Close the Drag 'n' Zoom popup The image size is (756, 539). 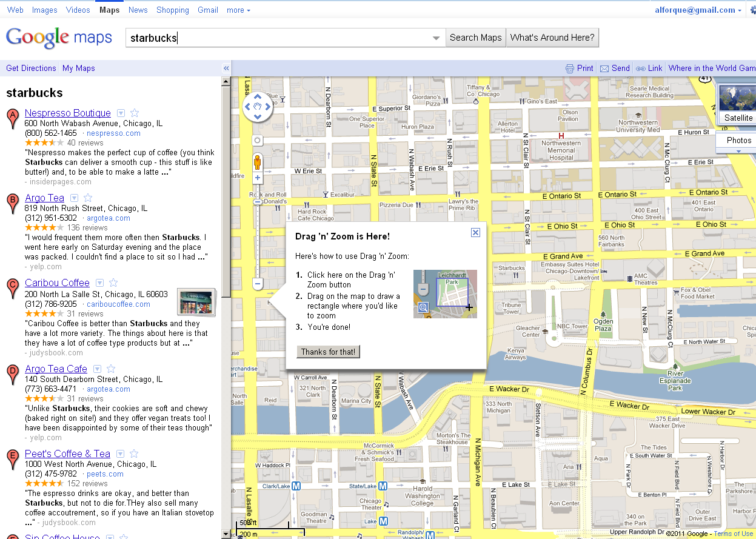[476, 232]
